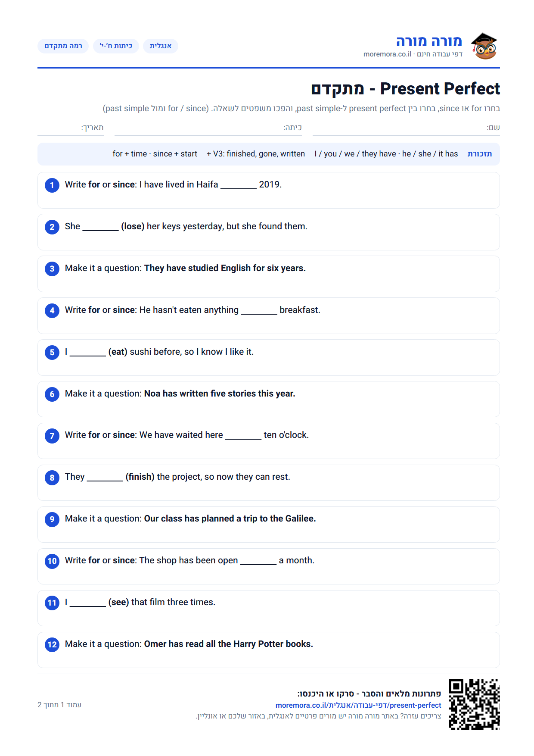This screenshot has width=534, height=756.
Task: Click the blank before ten o'clock
Action: coord(243,436)
